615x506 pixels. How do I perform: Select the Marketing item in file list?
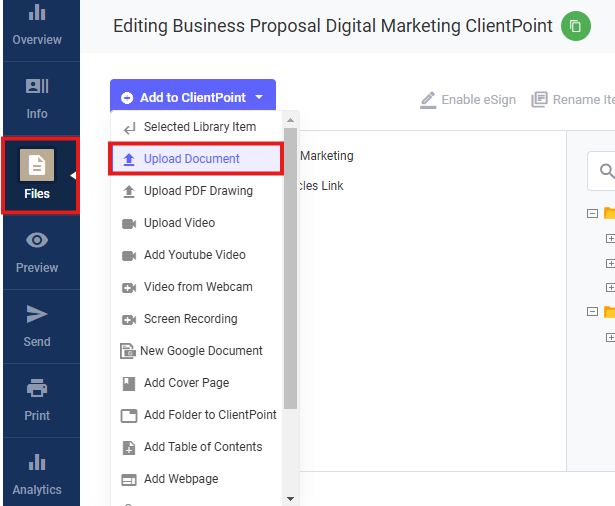pos(327,156)
